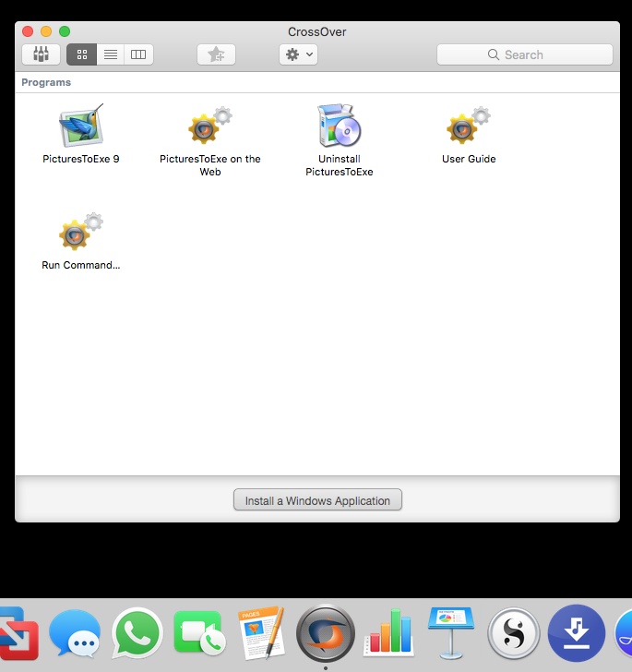The height and width of the screenshot is (672, 632).
Task: Open WhatsApp from the dock
Action: click(x=137, y=634)
